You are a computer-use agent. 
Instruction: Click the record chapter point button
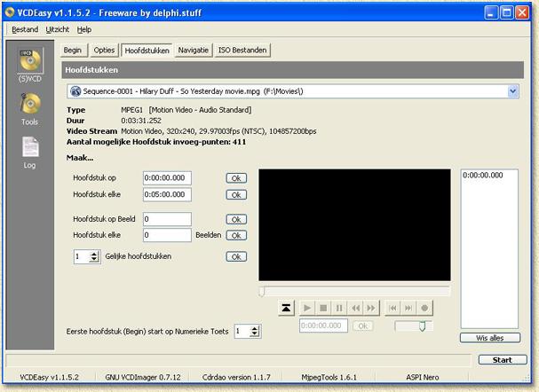pos(425,308)
